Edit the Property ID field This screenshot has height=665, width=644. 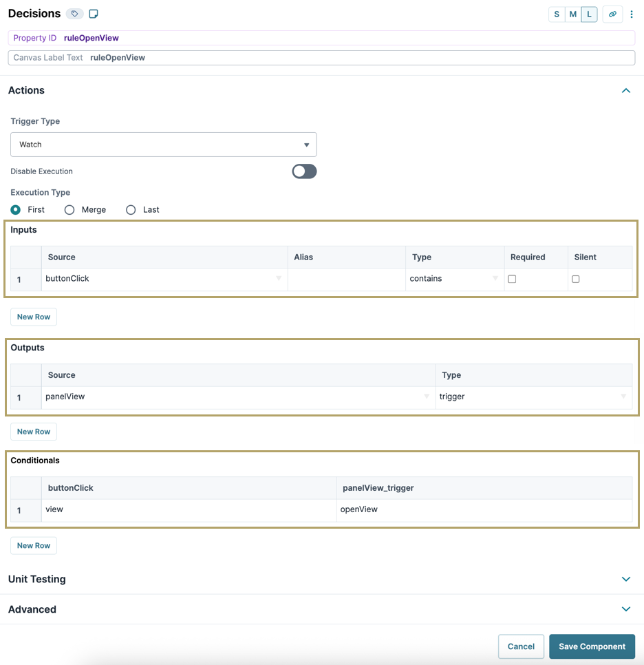(x=321, y=38)
